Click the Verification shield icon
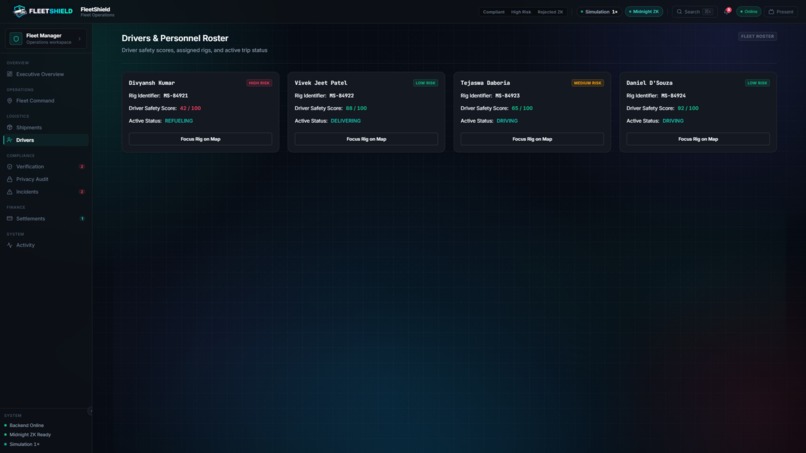806x453 pixels. (x=9, y=167)
